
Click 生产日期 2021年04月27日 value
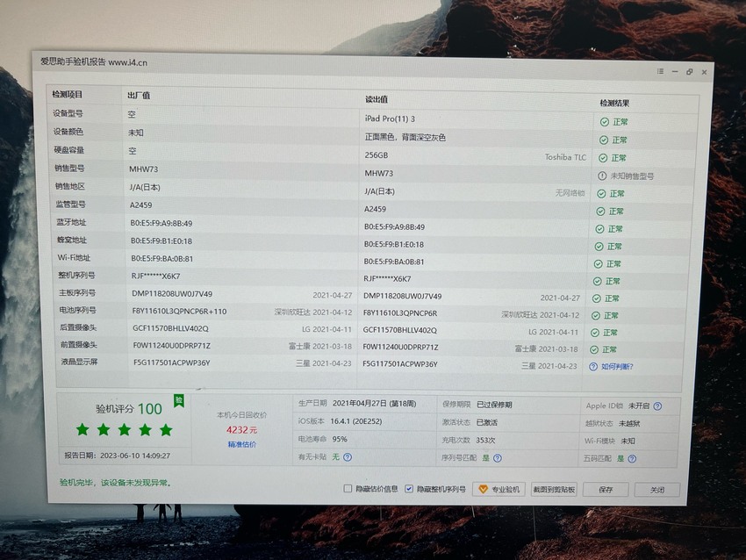click(x=375, y=404)
